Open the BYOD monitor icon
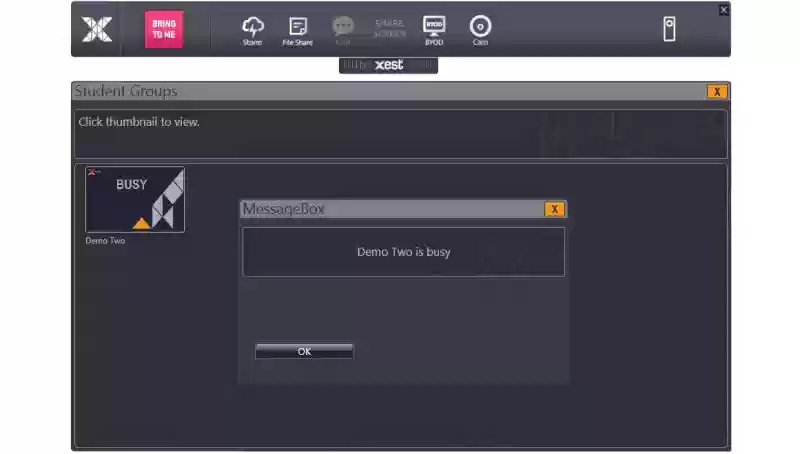The width and height of the screenshot is (800, 454). click(x=434, y=30)
